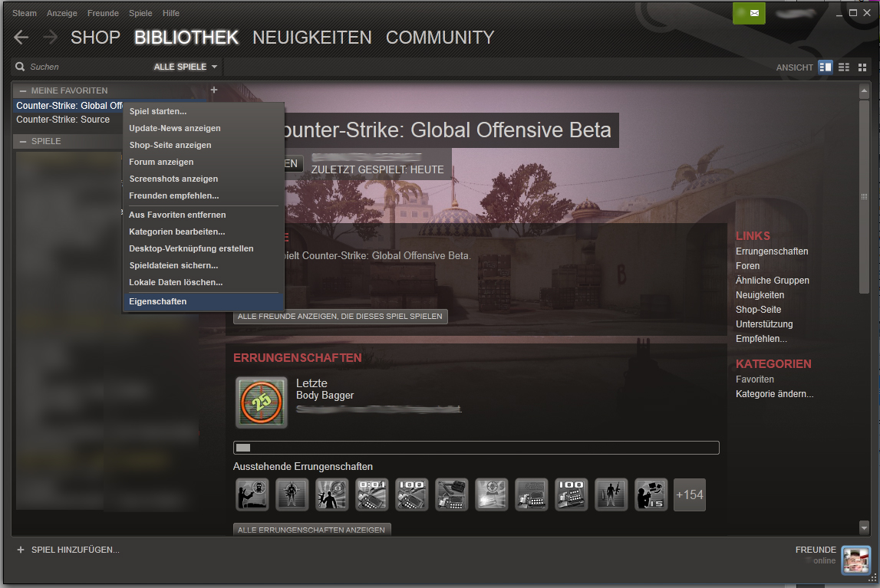Choose Desktop-Verknüpfung erstellen
880x588 pixels.
[203, 248]
